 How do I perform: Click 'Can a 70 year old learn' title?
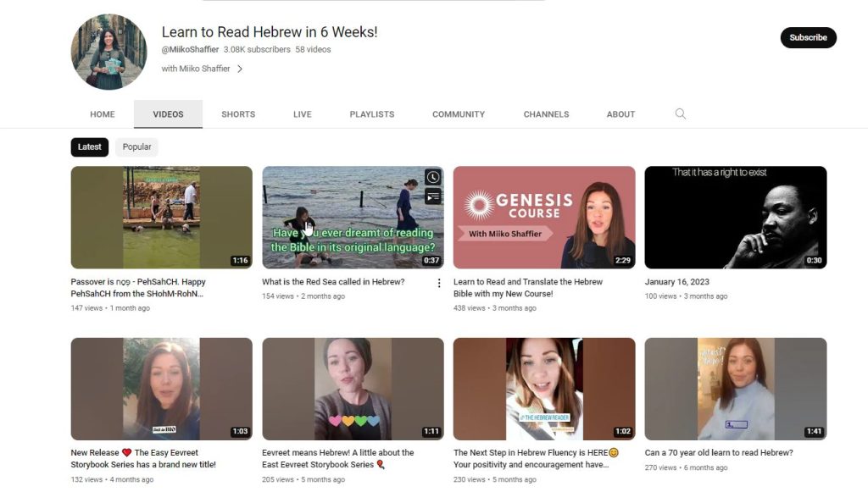(719, 453)
